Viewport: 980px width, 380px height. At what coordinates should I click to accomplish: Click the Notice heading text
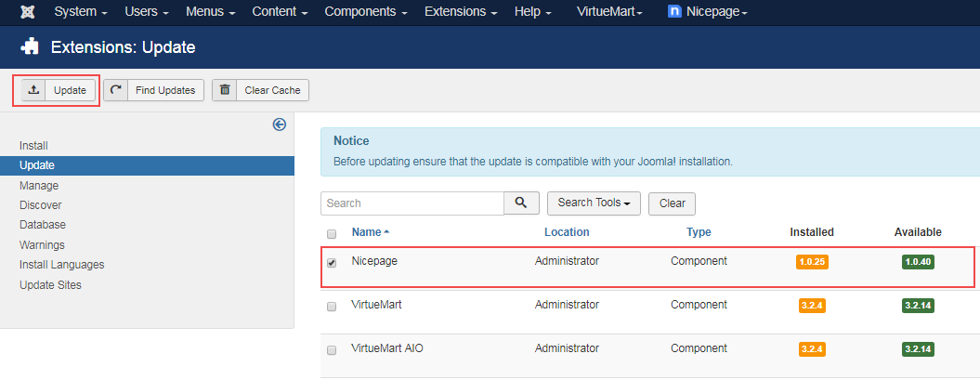[351, 140]
